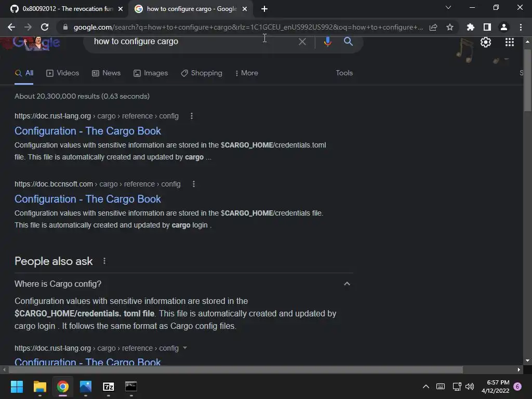Switch to News results

click(106, 73)
